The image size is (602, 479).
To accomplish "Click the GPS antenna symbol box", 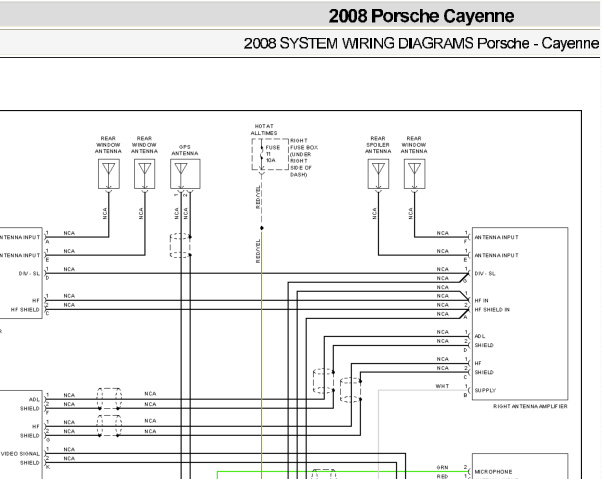I will pyautogui.click(x=185, y=174).
